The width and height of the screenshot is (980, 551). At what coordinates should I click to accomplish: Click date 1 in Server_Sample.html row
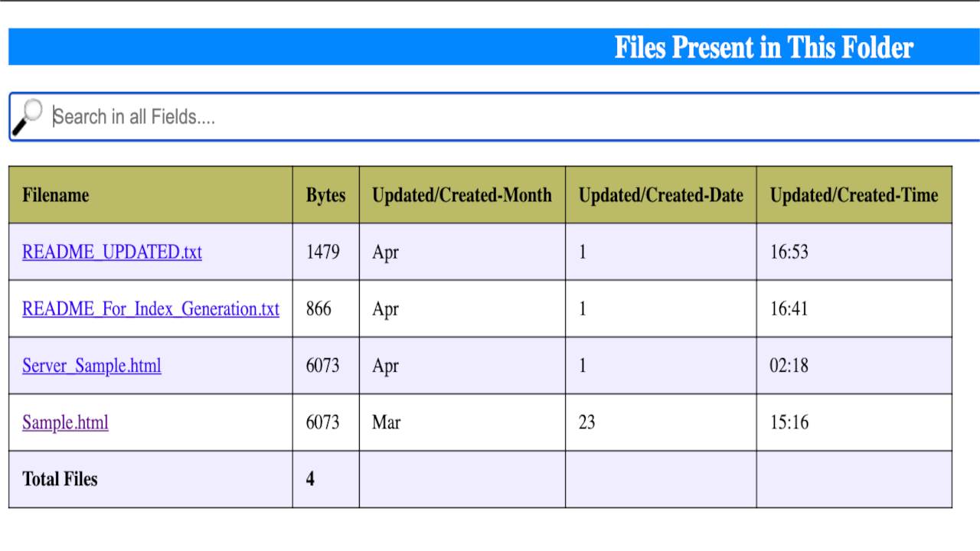[x=661, y=365]
